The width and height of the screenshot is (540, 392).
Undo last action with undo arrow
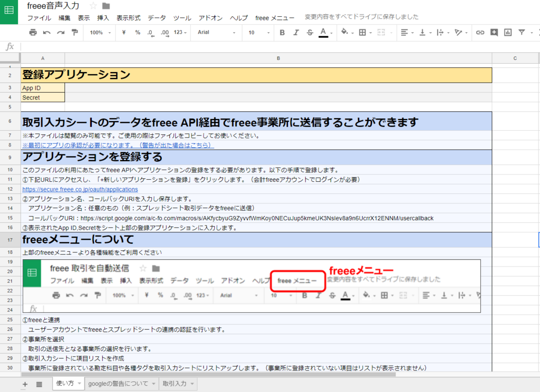click(x=47, y=32)
